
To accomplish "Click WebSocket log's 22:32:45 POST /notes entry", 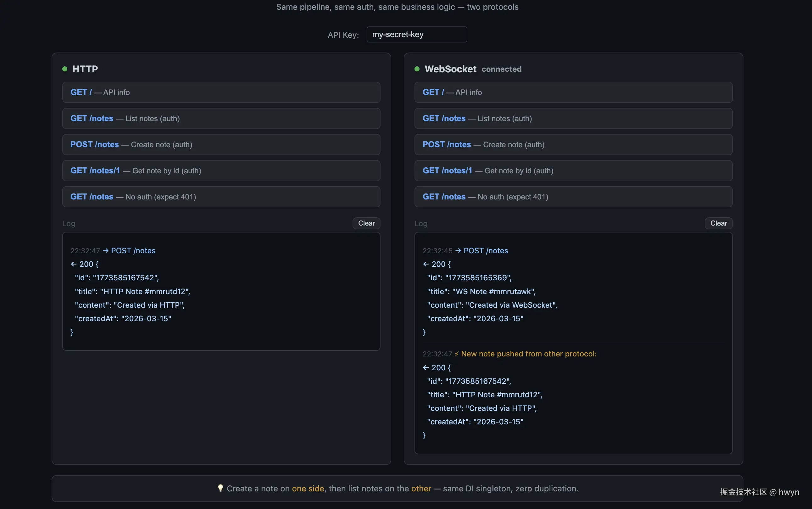I will [x=485, y=251].
